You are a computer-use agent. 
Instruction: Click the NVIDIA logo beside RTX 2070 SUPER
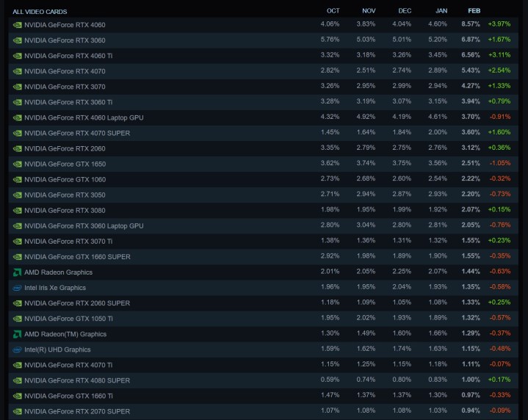(x=17, y=411)
